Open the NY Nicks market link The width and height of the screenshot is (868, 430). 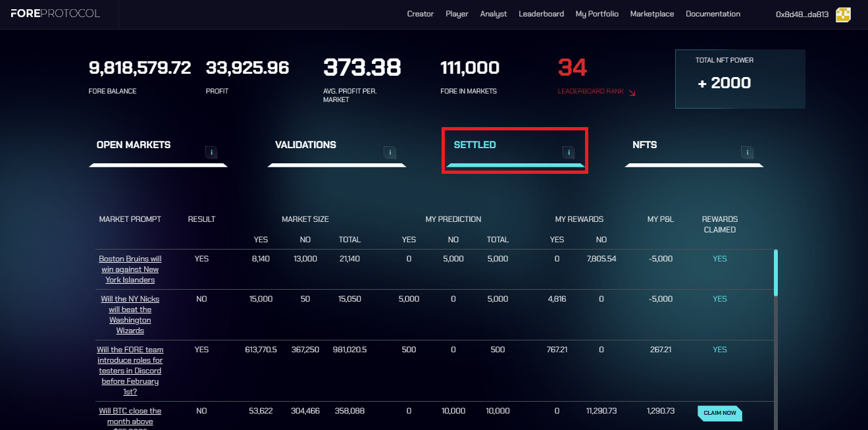pos(130,315)
